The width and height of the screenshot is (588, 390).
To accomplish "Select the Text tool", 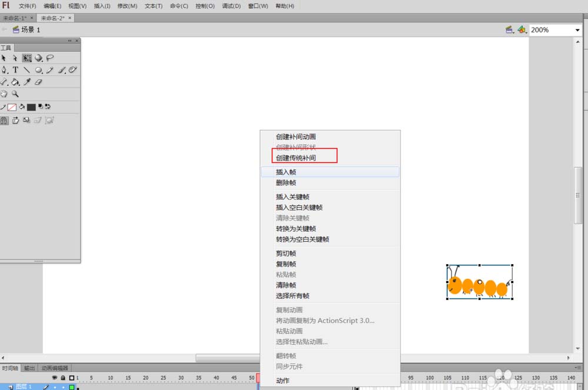I will click(15, 70).
